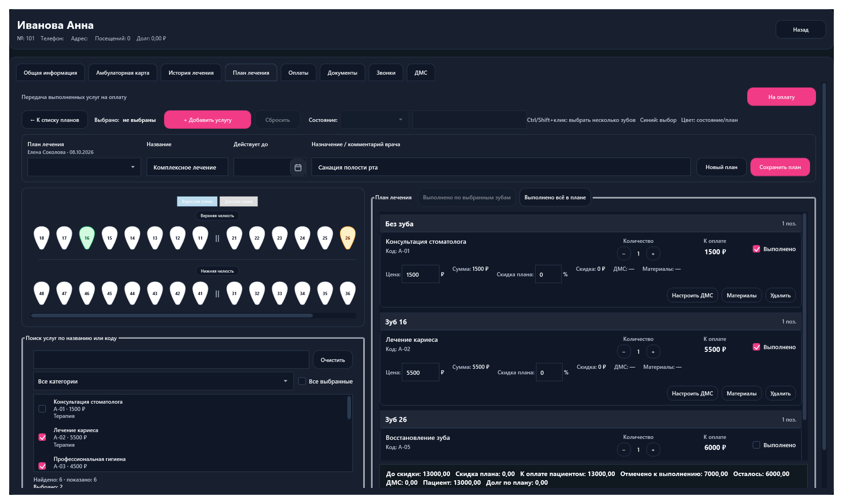
Task: Uncheck Выполнено for Консультация стоматолога
Action: pos(756,249)
